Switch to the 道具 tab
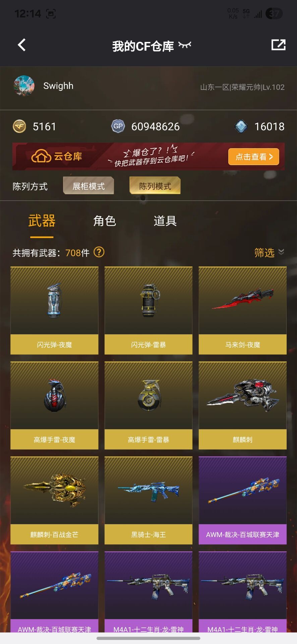The height and width of the screenshot is (644, 297). (x=165, y=221)
